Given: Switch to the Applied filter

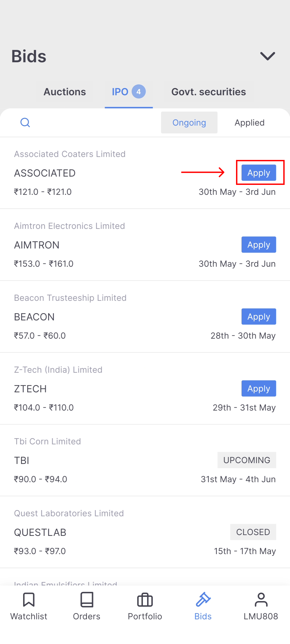Looking at the screenshot, I should point(249,123).
